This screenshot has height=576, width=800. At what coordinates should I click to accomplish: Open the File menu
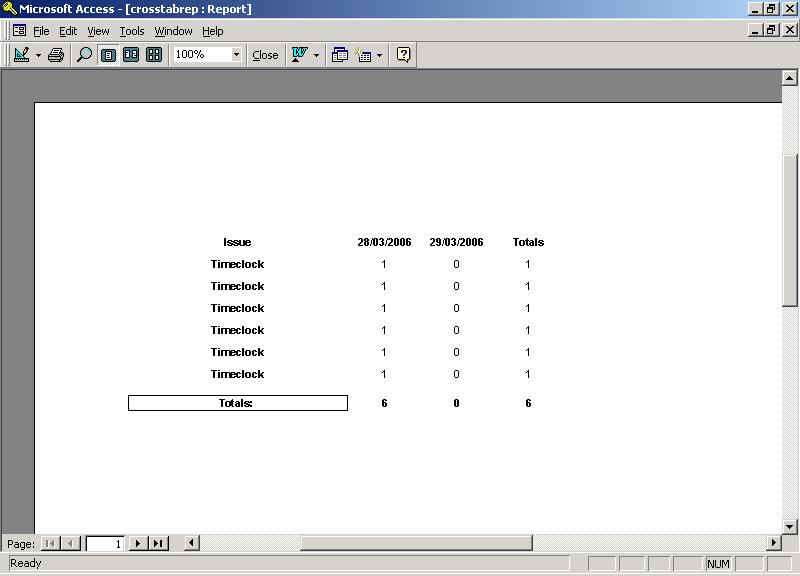(41, 31)
